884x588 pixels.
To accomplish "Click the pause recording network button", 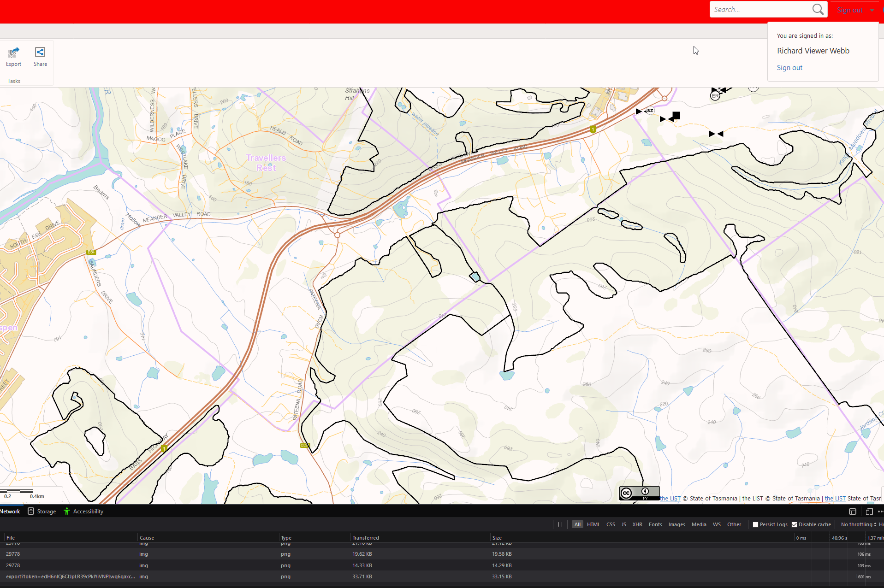I will 560,524.
